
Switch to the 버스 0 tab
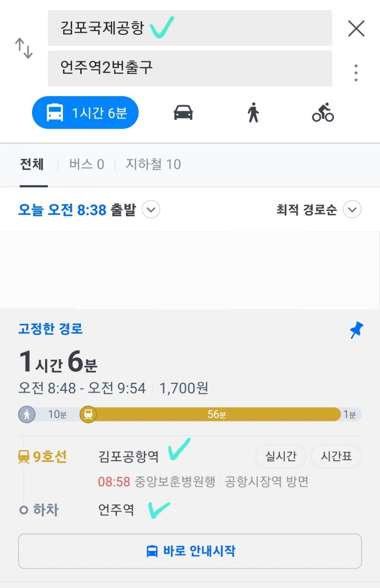tap(86, 164)
